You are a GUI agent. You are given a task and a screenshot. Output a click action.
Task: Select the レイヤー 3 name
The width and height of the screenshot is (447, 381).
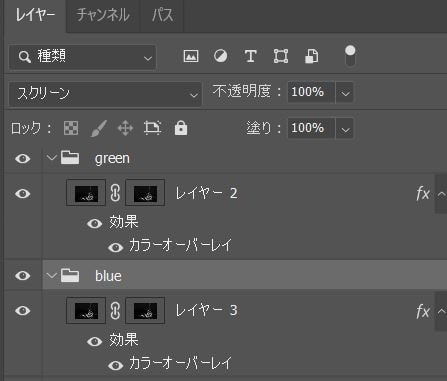tap(206, 311)
